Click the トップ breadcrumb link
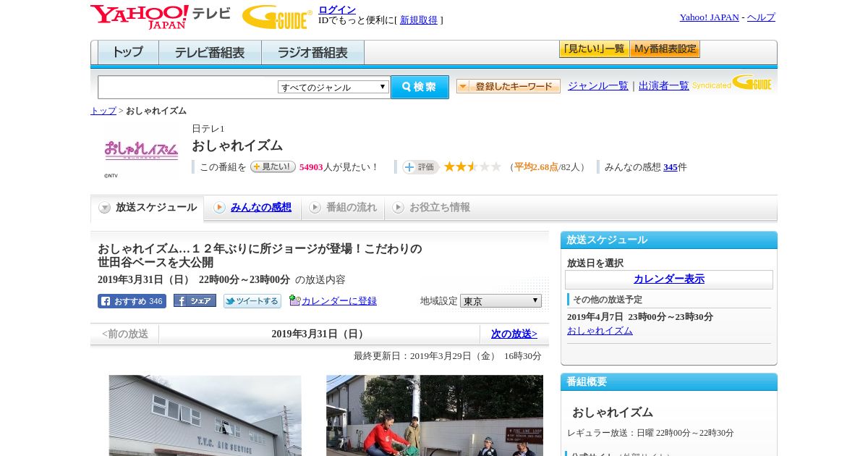The image size is (868, 456). [x=103, y=111]
